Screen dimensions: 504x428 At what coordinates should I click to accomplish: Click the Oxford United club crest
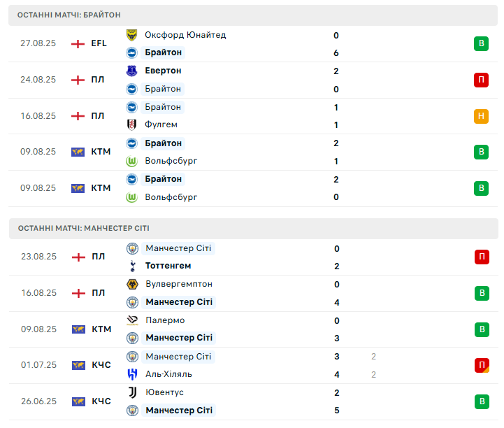131,35
